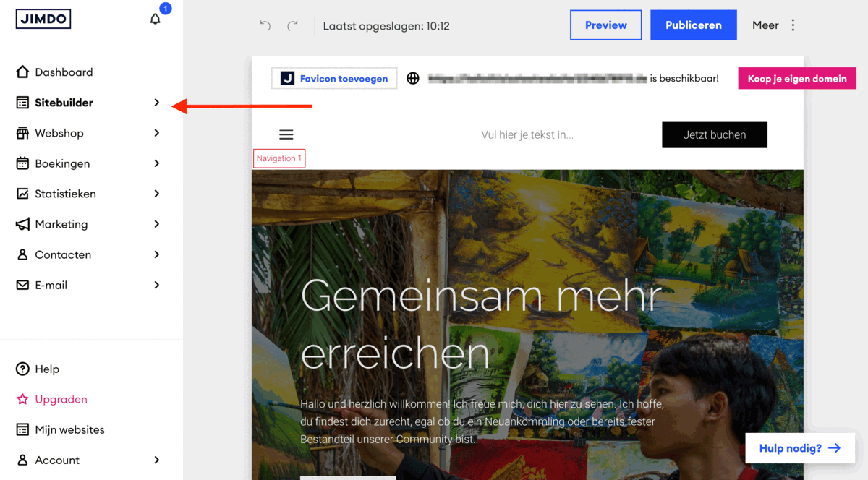Expand the Webshop submenu chevron
868x480 pixels.
point(156,133)
